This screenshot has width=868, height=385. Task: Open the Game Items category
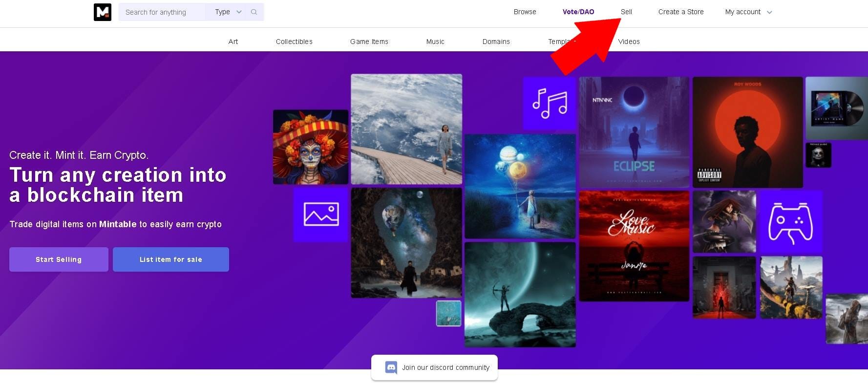[369, 42]
